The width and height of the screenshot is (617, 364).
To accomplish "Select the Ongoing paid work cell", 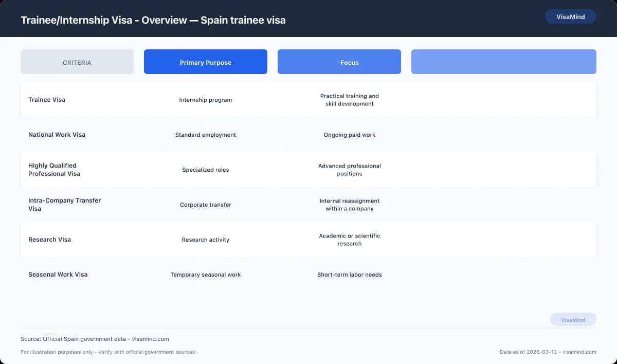I will tap(349, 135).
